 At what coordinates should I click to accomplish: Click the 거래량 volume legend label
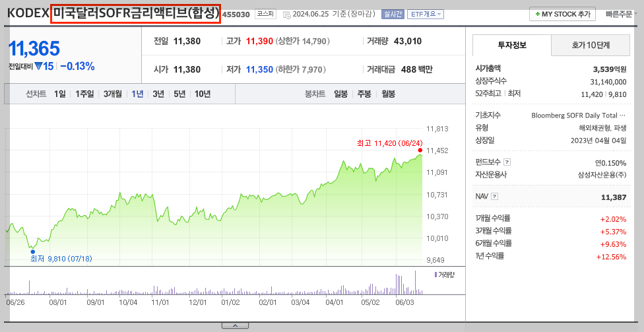(446, 275)
